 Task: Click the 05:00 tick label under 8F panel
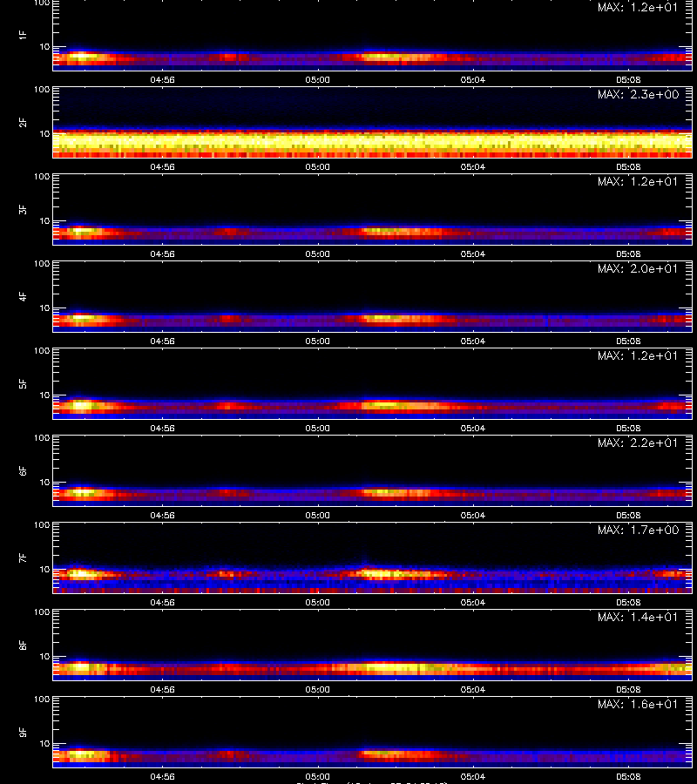317,689
